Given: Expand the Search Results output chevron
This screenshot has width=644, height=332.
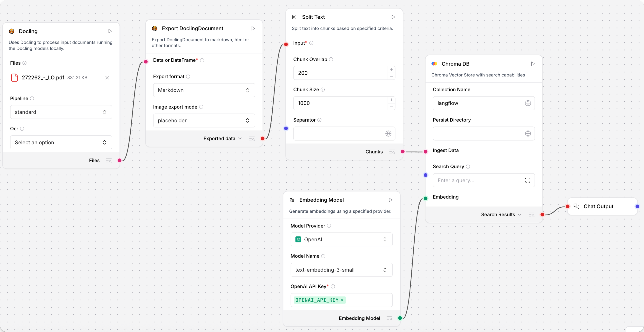Looking at the screenshot, I should 520,214.
